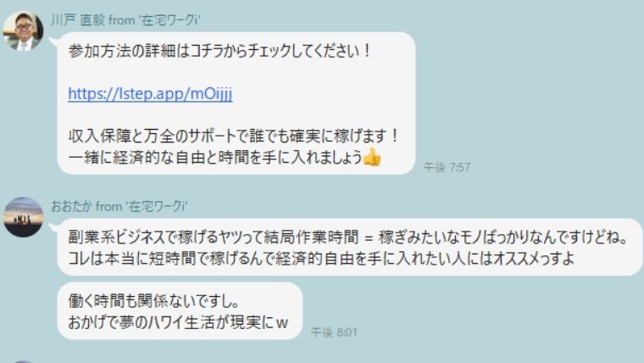
Task: Click the partially visible avatar at bottom
Action: coord(23,361)
